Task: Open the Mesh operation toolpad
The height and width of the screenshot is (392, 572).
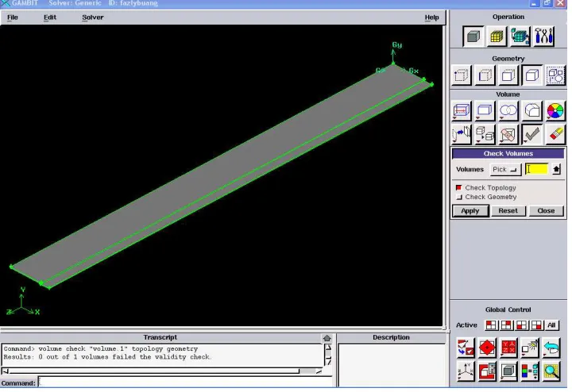Action: (x=497, y=37)
